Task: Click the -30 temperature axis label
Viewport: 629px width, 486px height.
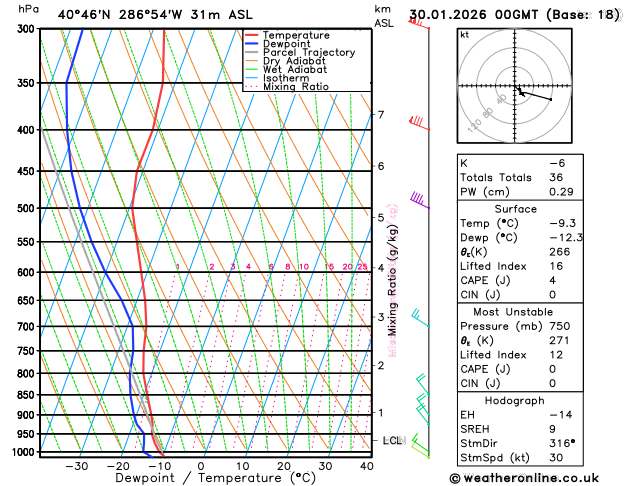Action: pyautogui.click(x=77, y=466)
